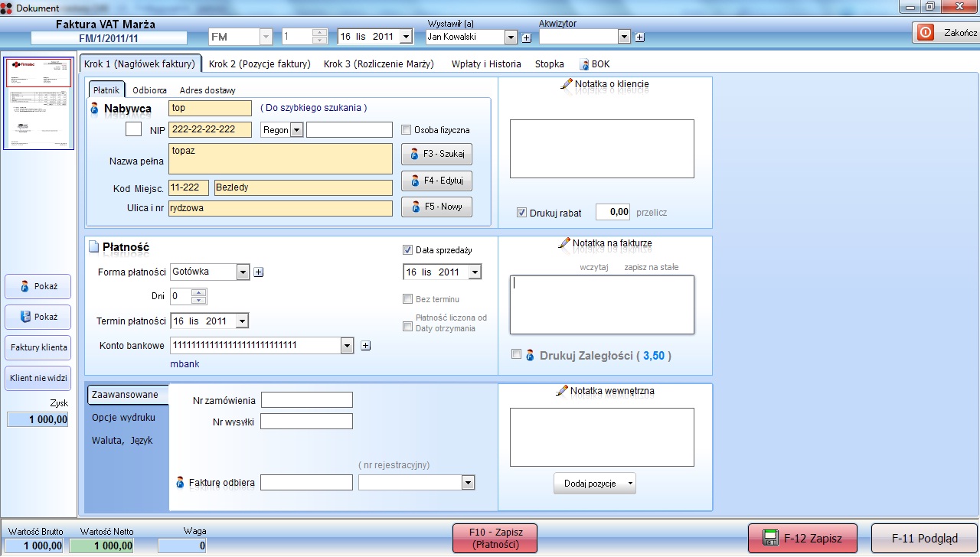980x557 pixels.
Task: Expand the Konto bankowe dropdown
Action: coord(347,346)
